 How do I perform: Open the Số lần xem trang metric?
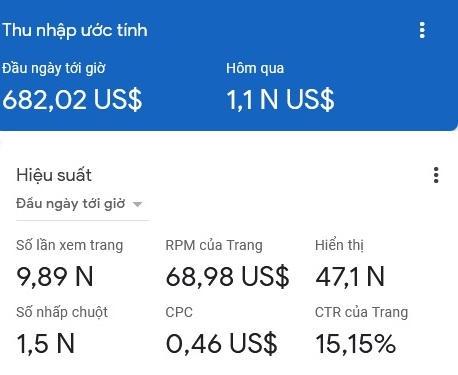(x=70, y=245)
